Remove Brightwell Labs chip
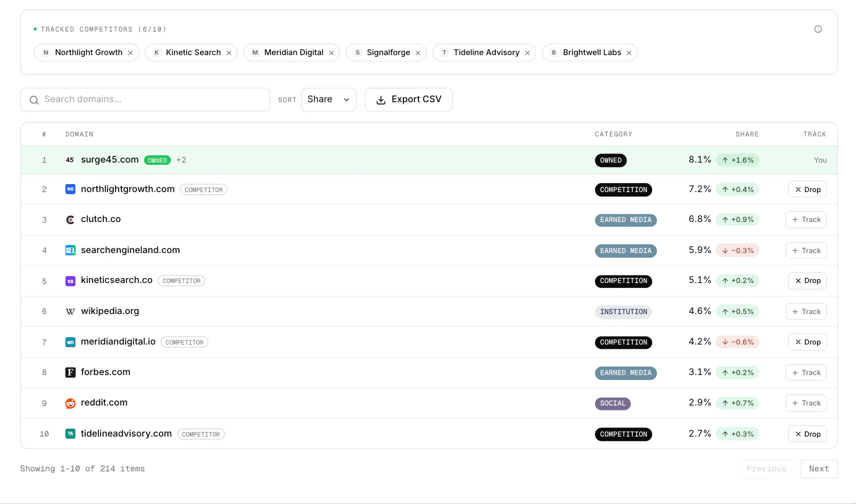This screenshot has width=856, height=504. 629,53
